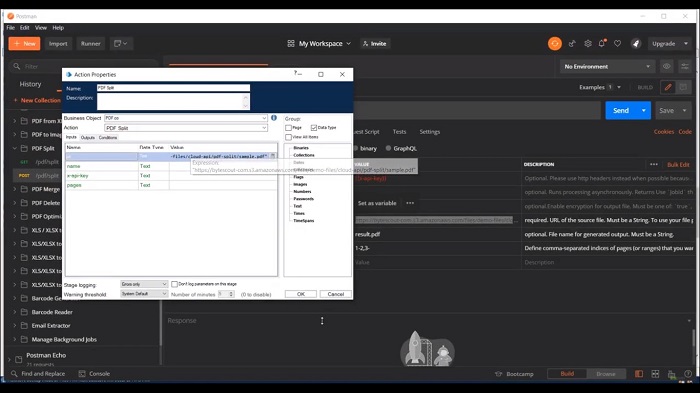Viewport: 700px width, 393px height.
Task: Open the Action PDF Split dropdown
Action: (x=186, y=128)
